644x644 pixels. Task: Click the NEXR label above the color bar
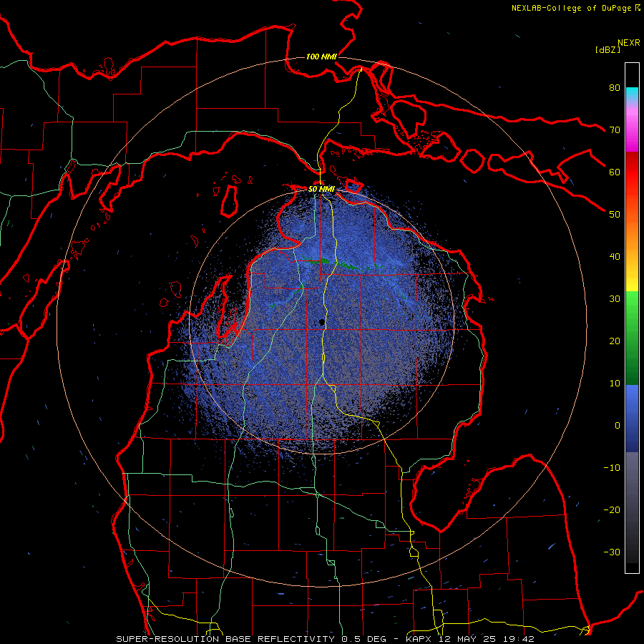629,43
